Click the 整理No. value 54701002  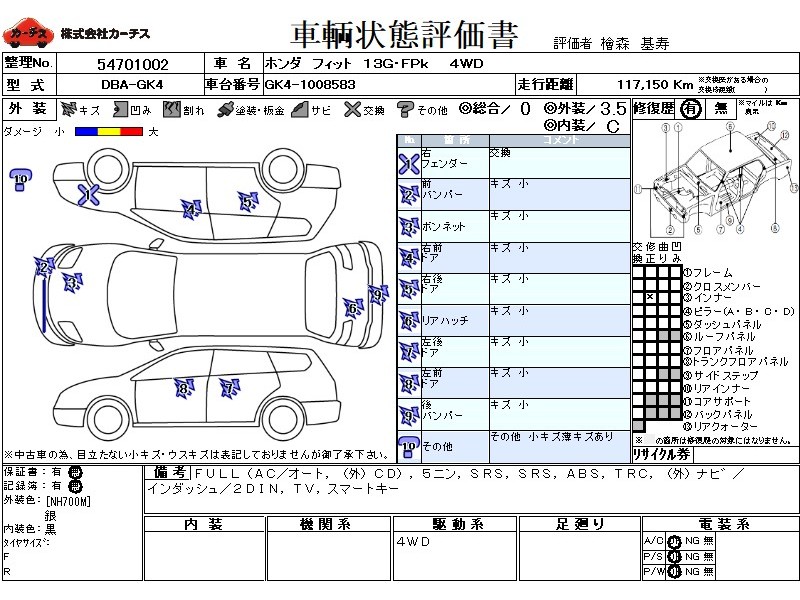(133, 64)
